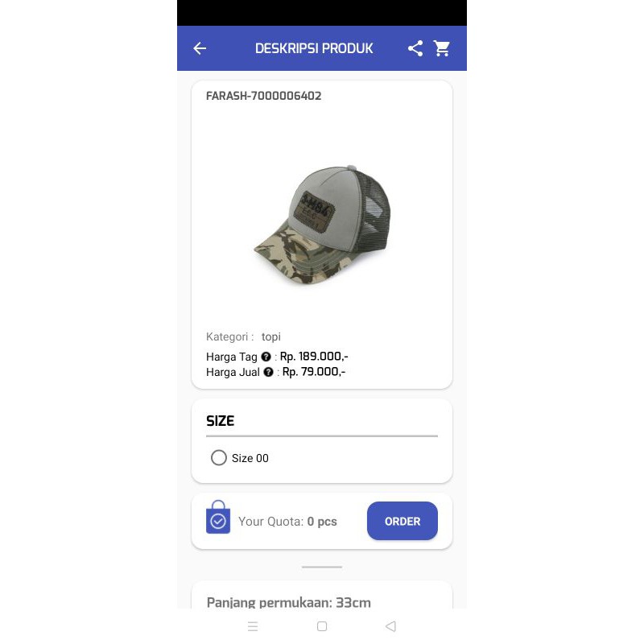The width and height of the screenshot is (644, 644).
Task: Show Harga Jual help tooltip icon
Action: click(x=268, y=372)
